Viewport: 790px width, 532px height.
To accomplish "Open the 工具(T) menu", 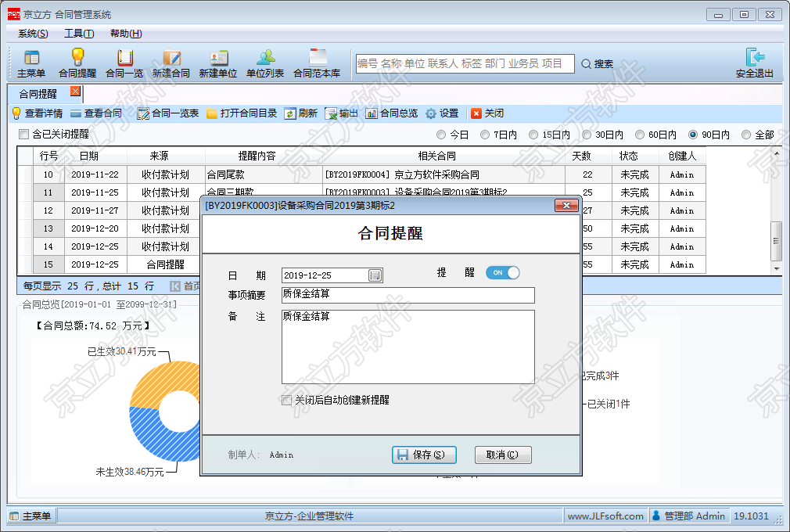I will 79,34.
